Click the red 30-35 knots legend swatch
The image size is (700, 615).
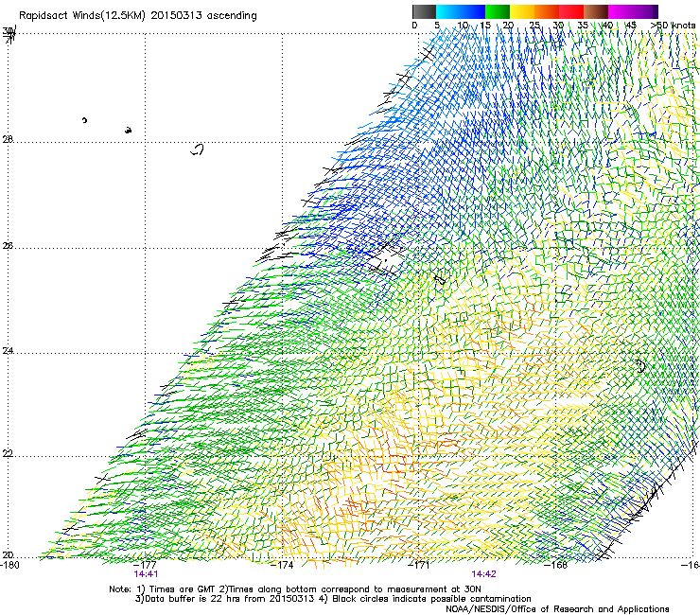click(x=571, y=11)
